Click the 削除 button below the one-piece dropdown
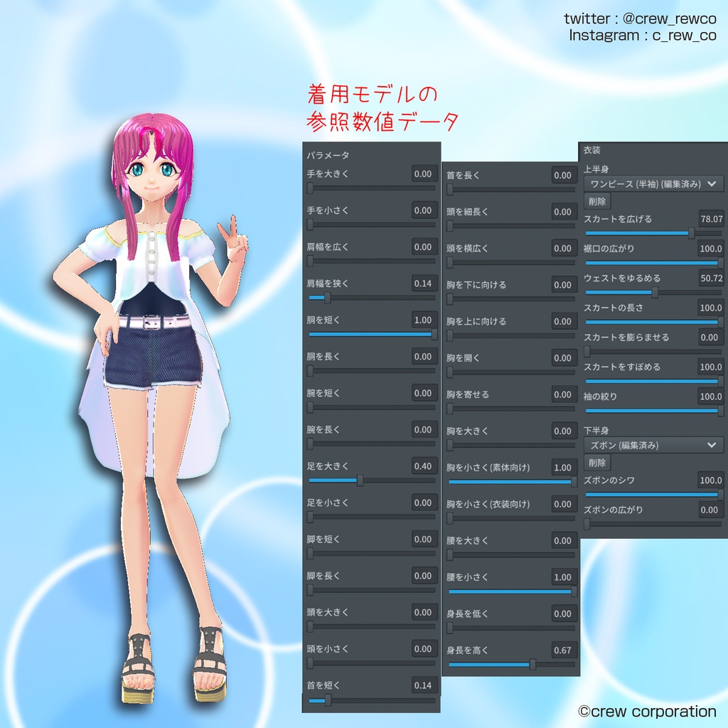This screenshot has height=728, width=728. pyautogui.click(x=597, y=201)
